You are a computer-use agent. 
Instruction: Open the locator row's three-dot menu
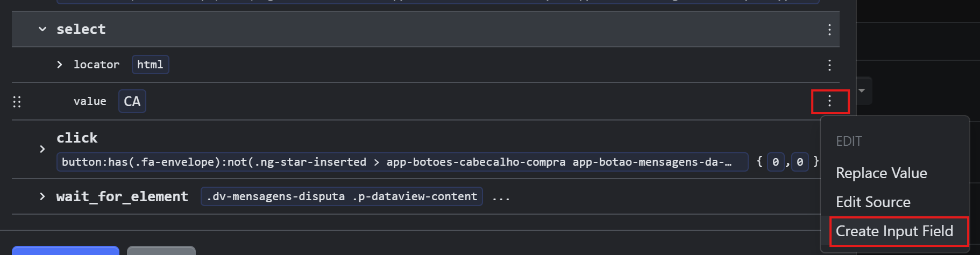click(x=829, y=65)
